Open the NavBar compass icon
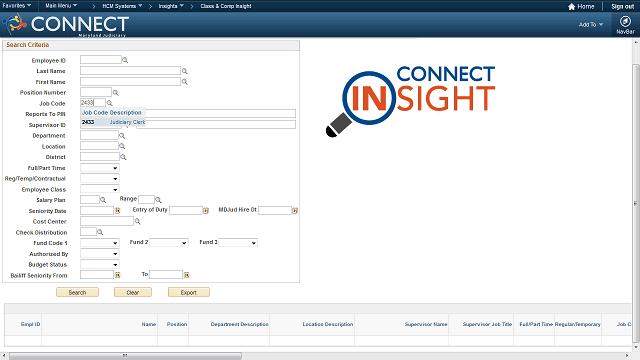Image resolution: width=640 pixels, height=360 pixels. pyautogui.click(x=625, y=21)
